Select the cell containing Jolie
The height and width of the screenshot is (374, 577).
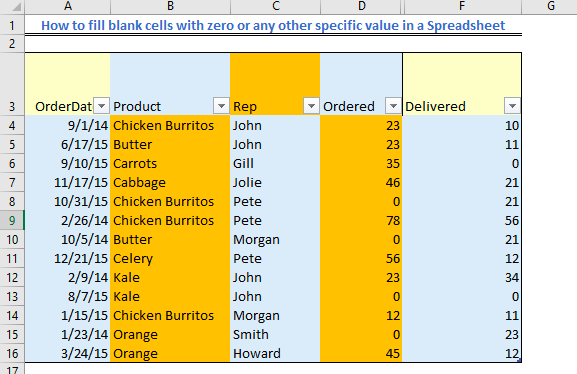click(275, 183)
